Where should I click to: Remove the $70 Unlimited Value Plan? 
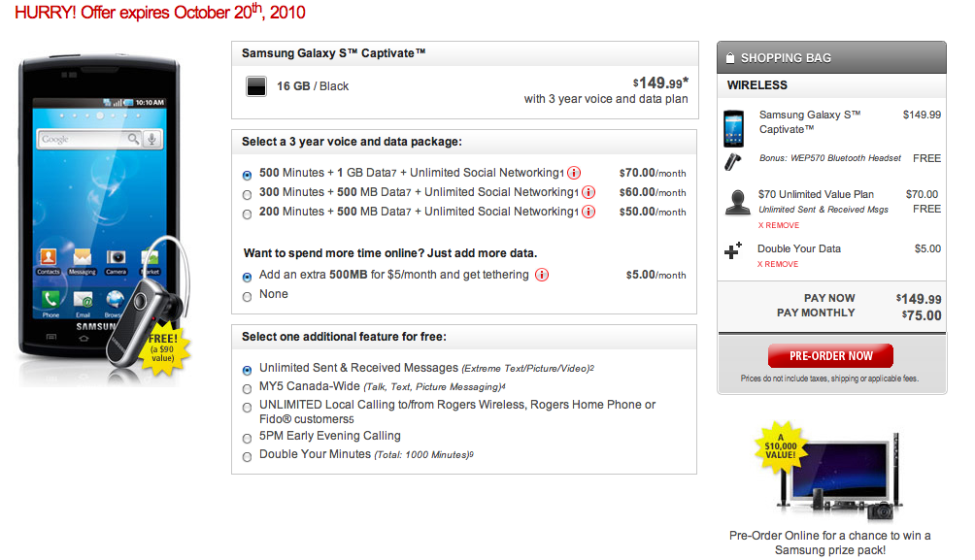(x=778, y=225)
